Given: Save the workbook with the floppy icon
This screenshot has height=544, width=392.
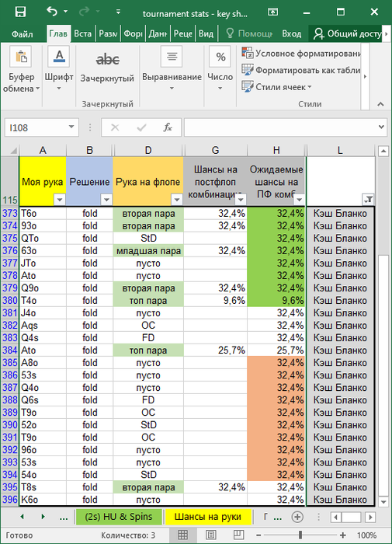Looking at the screenshot, I should 20,12.
